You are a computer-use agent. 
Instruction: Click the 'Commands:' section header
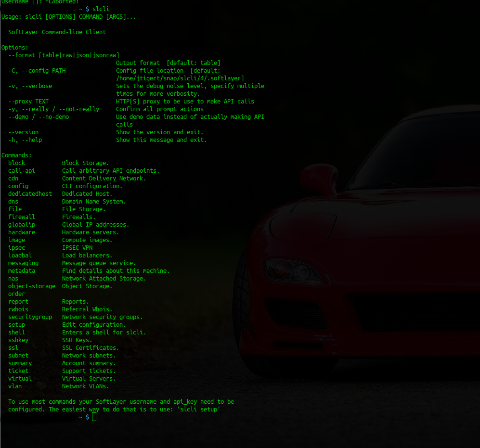coord(16,155)
